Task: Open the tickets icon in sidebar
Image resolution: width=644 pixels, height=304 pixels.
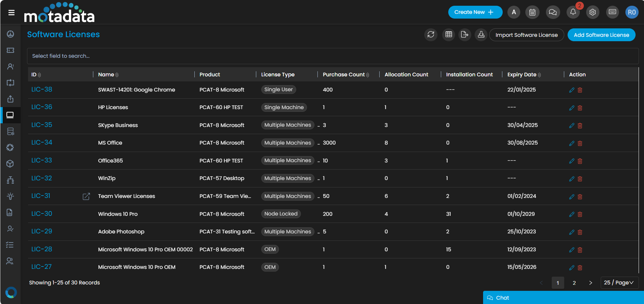Action: pos(10,50)
